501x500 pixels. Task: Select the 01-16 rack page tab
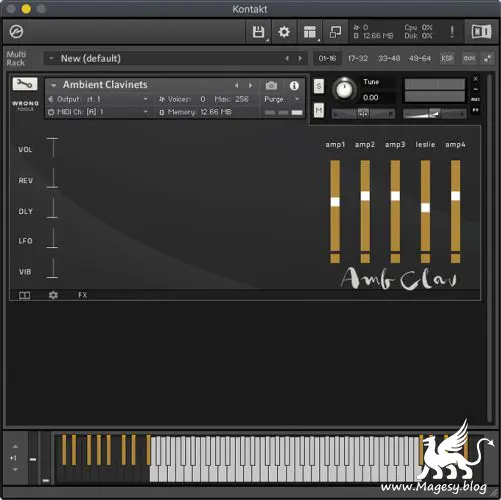click(x=327, y=58)
